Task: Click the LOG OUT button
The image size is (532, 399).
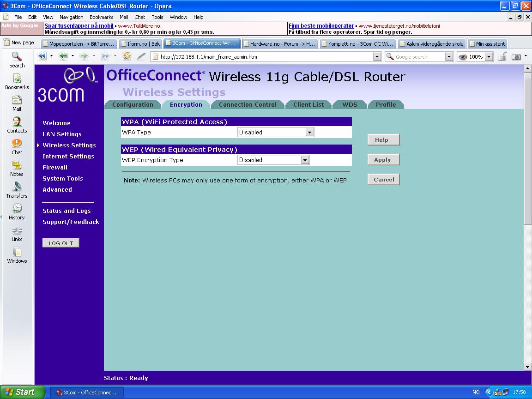Action: click(x=61, y=243)
